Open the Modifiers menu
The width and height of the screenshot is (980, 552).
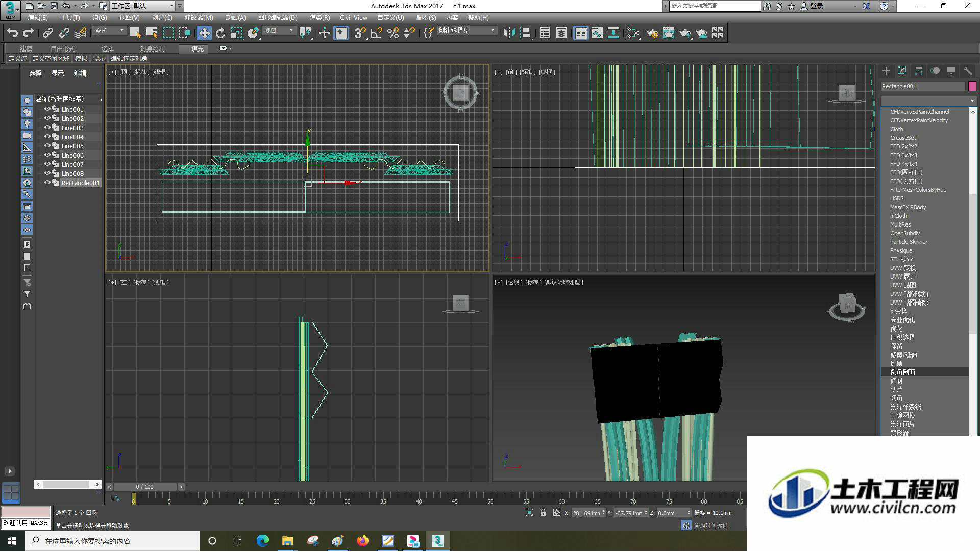[199, 17]
